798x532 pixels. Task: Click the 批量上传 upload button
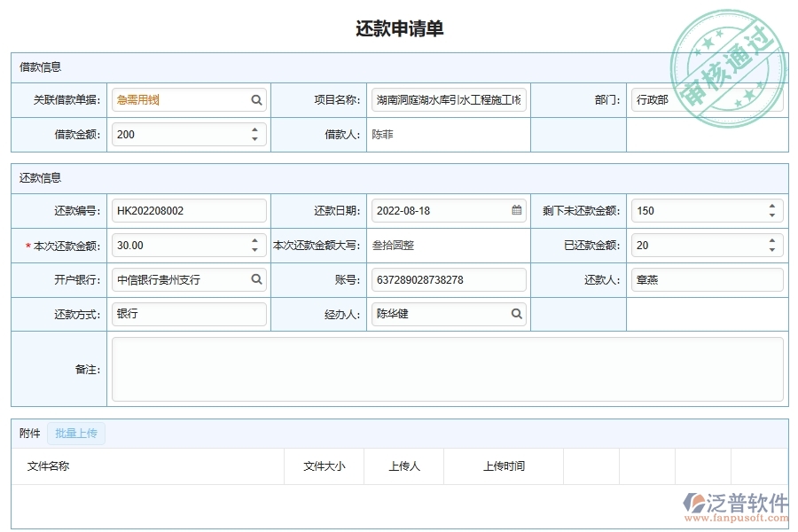pyautogui.click(x=76, y=433)
